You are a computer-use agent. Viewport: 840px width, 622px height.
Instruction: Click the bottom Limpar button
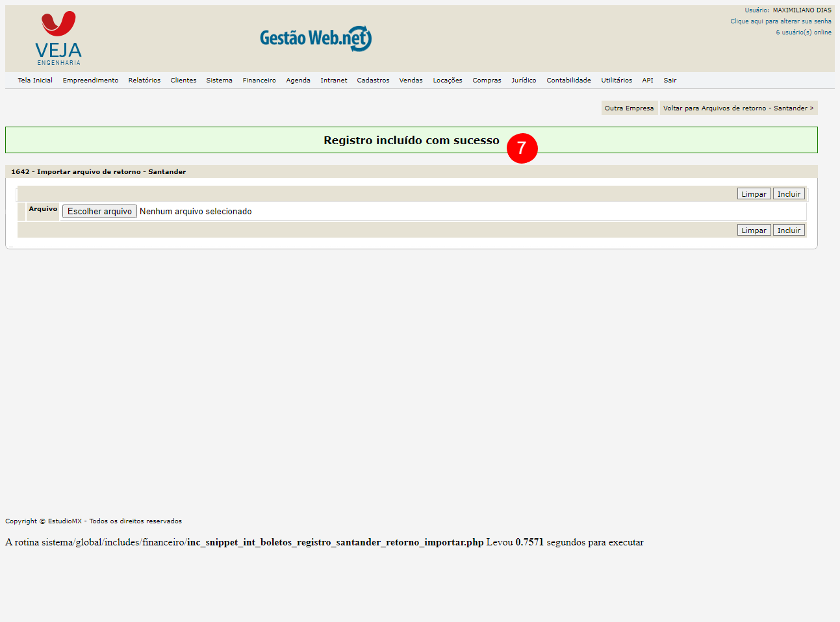pyautogui.click(x=754, y=230)
